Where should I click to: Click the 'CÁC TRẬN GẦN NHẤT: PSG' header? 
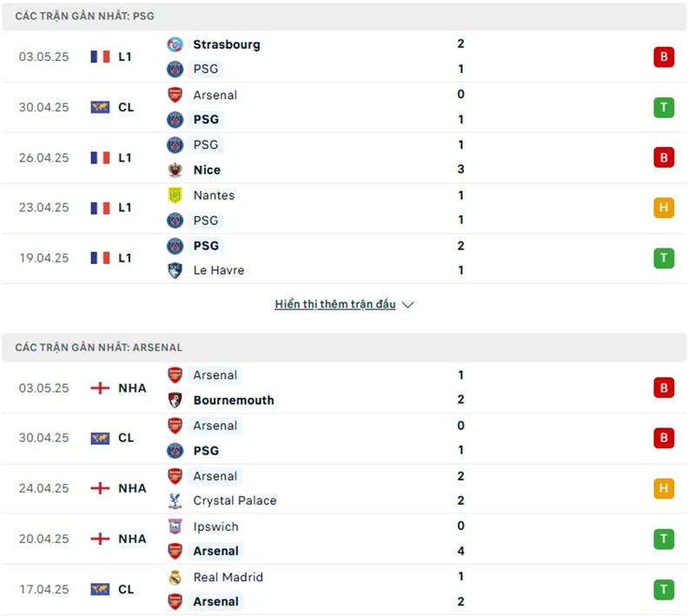[81, 16]
